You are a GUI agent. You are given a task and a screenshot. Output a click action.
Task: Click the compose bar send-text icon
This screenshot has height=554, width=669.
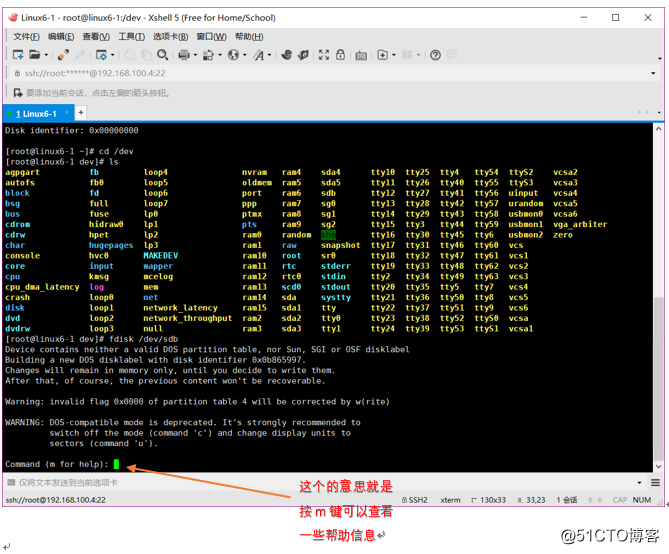point(11,483)
